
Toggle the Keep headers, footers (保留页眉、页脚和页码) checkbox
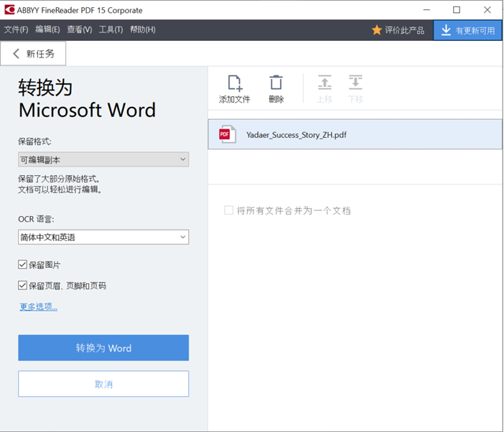pyautogui.click(x=22, y=285)
